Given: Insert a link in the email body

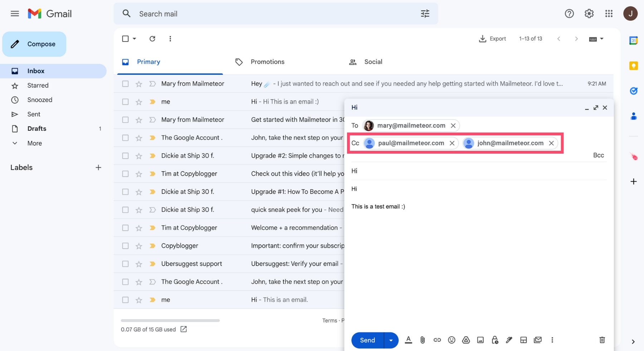Looking at the screenshot, I should [x=437, y=340].
